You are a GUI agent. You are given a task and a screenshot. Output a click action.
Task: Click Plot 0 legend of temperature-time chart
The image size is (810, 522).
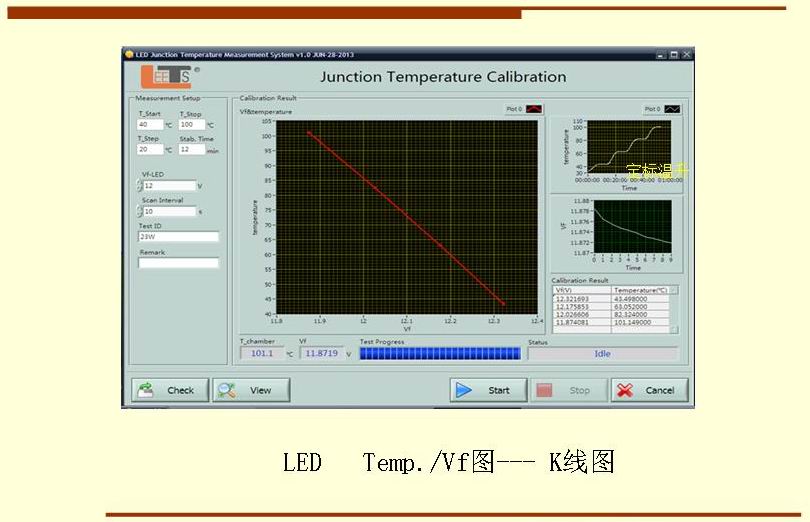(662, 109)
